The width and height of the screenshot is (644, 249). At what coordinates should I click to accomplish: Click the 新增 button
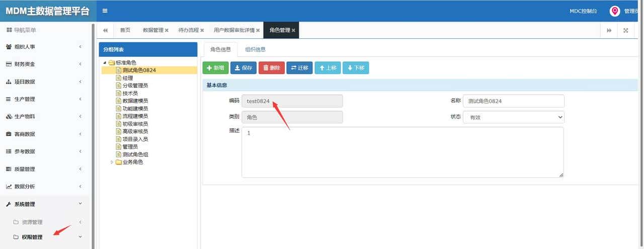point(215,68)
